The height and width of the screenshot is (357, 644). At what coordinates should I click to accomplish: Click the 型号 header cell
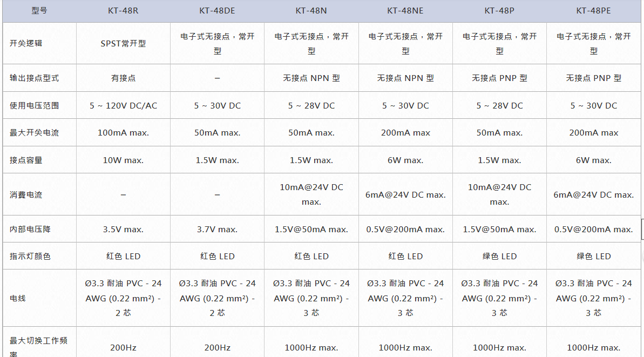39,11
